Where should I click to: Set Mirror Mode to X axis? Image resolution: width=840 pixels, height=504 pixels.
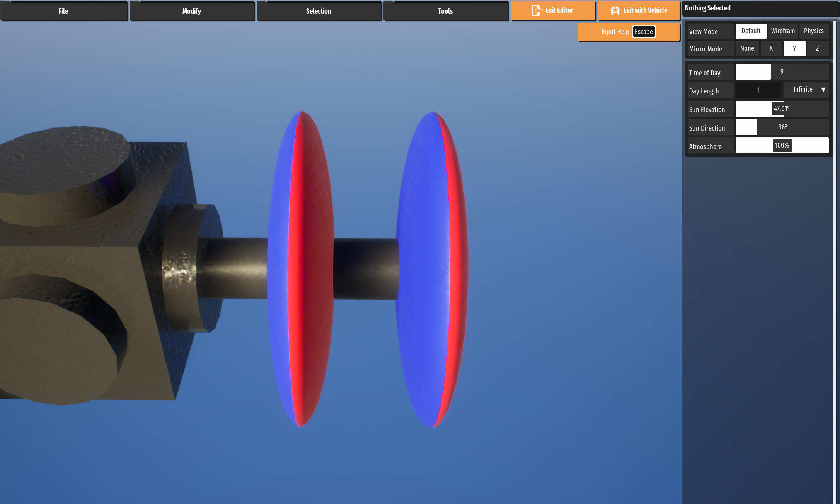771,48
